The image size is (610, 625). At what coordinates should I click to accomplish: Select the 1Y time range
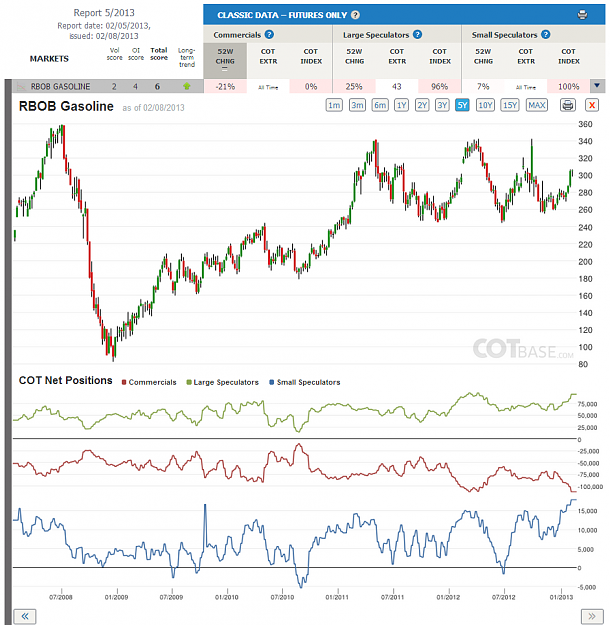401,105
